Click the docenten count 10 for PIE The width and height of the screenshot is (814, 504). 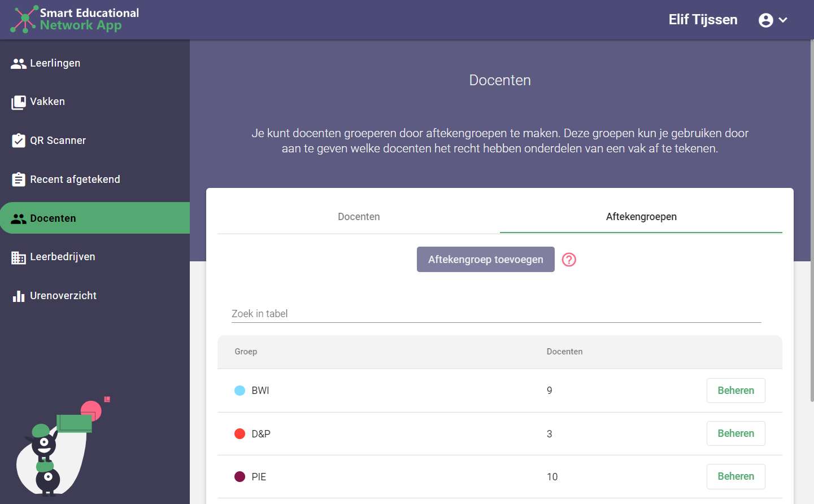click(552, 477)
